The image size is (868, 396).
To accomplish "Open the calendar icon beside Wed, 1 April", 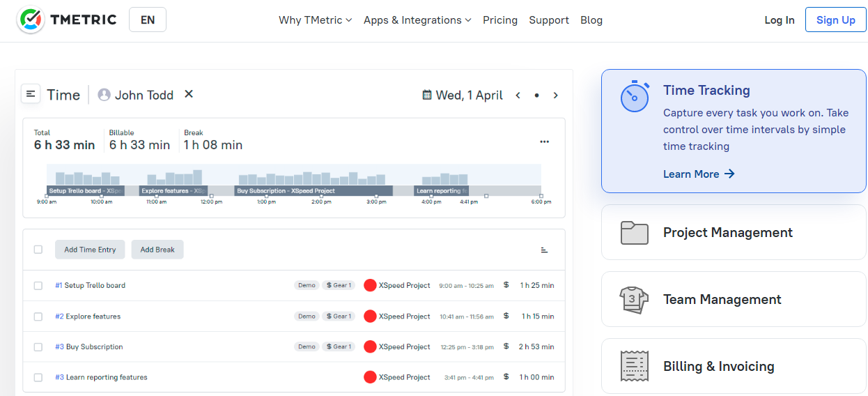I will tap(427, 95).
